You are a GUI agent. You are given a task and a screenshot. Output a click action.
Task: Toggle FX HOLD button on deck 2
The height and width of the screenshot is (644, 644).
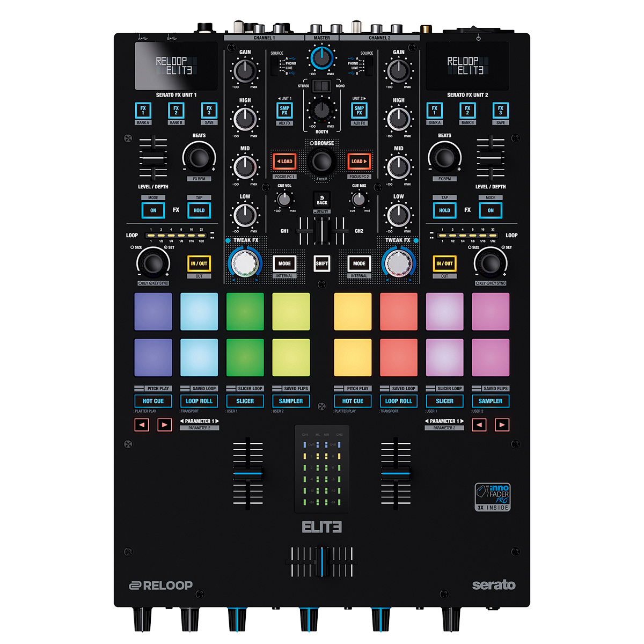pyautogui.click(x=445, y=210)
